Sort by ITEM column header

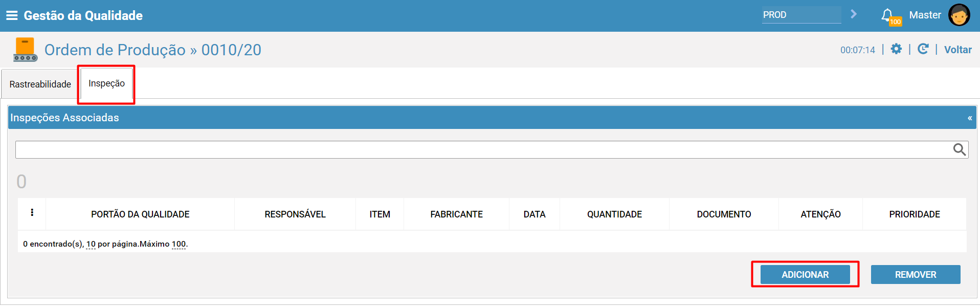pyautogui.click(x=380, y=214)
